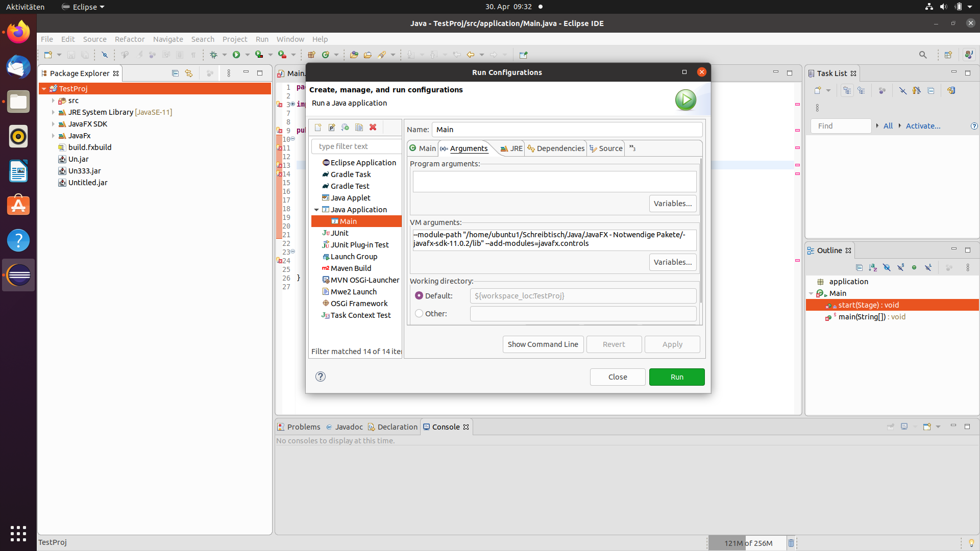The height and width of the screenshot is (551, 980).
Task: Click the New Java Package toolbar icon
Action: click(x=311, y=55)
